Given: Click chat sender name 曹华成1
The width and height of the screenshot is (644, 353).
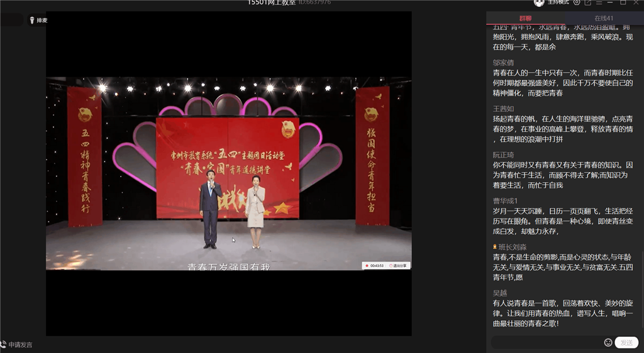Looking at the screenshot, I should pos(505,201).
